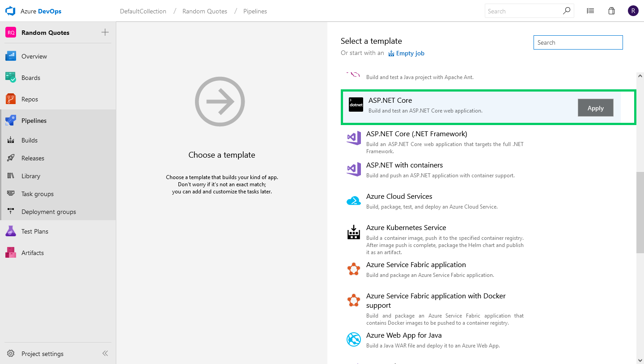Click the Visual Studio icon for ASP.NET with containers
The width and height of the screenshot is (644, 364).
click(x=354, y=169)
